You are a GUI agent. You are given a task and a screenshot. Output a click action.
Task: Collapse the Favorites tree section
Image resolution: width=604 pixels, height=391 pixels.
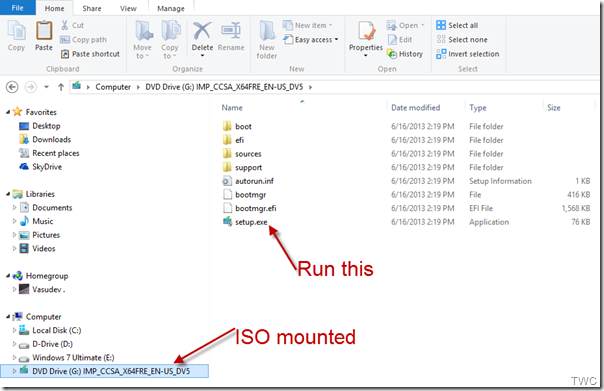click(8, 112)
